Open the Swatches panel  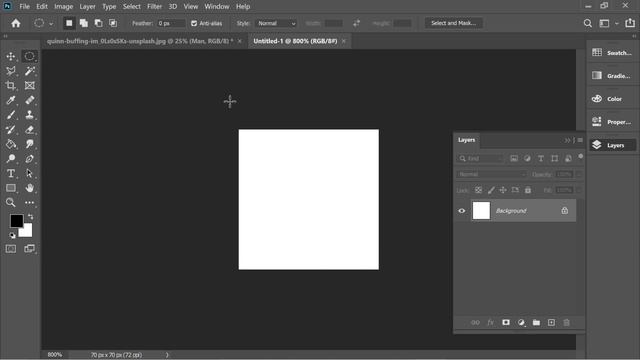(x=612, y=53)
